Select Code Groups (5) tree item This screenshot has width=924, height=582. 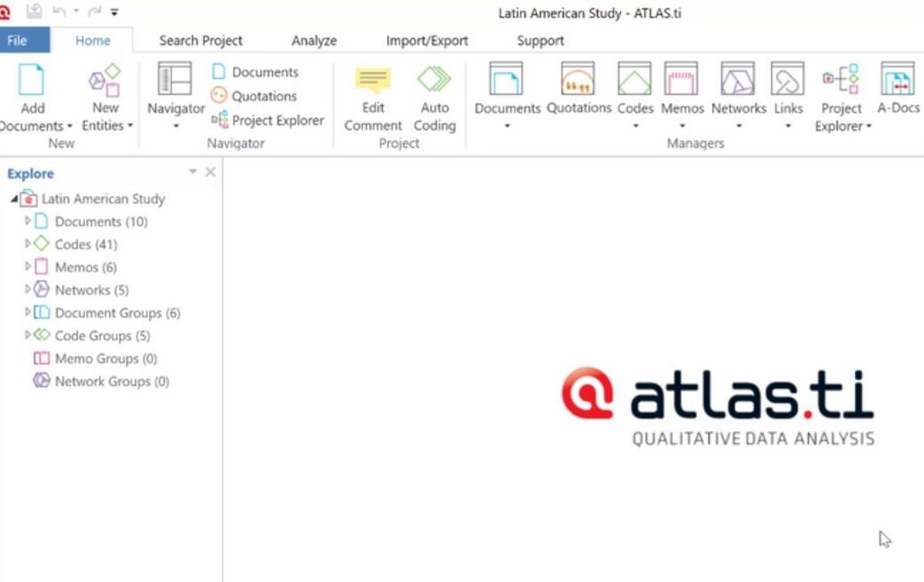coord(102,336)
